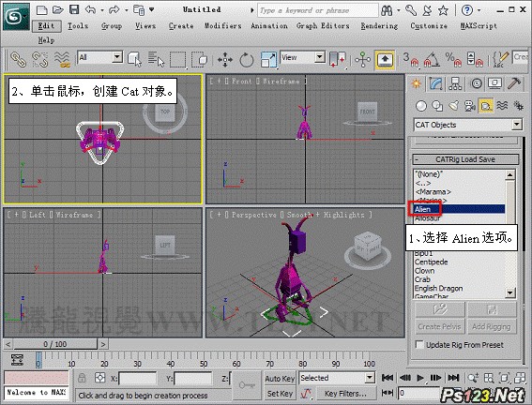Open a file with the folder icon
532x405 pixels.
[x=57, y=9]
